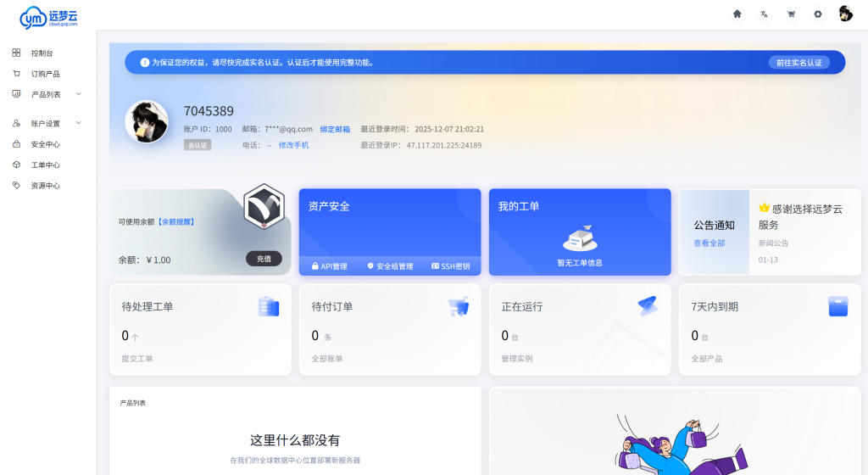Click the 管理实例 link

click(517, 359)
